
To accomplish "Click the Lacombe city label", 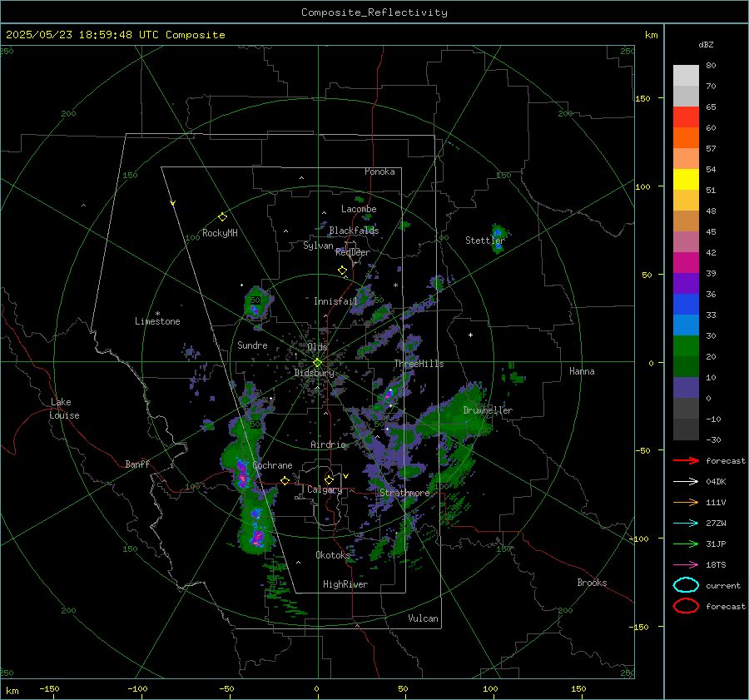I will 359,209.
